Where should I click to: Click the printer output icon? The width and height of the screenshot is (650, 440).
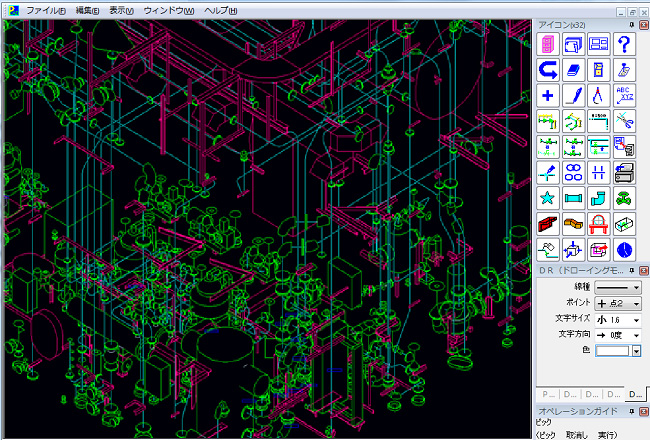coord(624,173)
